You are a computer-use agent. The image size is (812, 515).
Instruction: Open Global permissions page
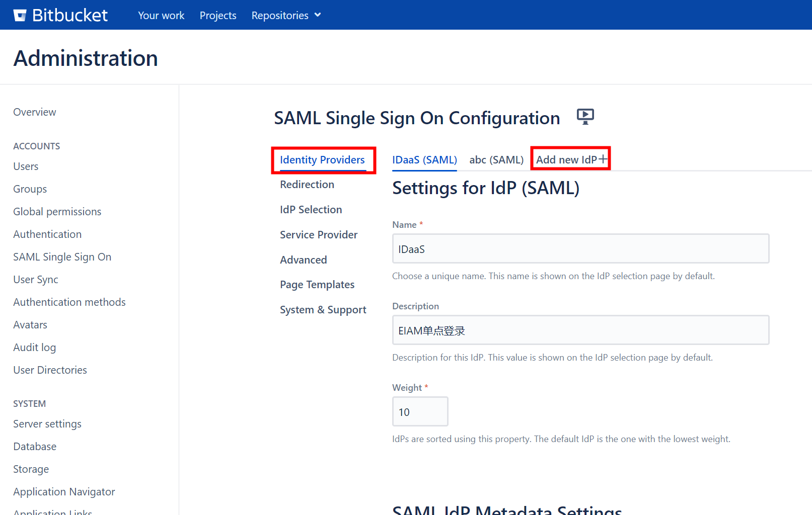(x=57, y=212)
